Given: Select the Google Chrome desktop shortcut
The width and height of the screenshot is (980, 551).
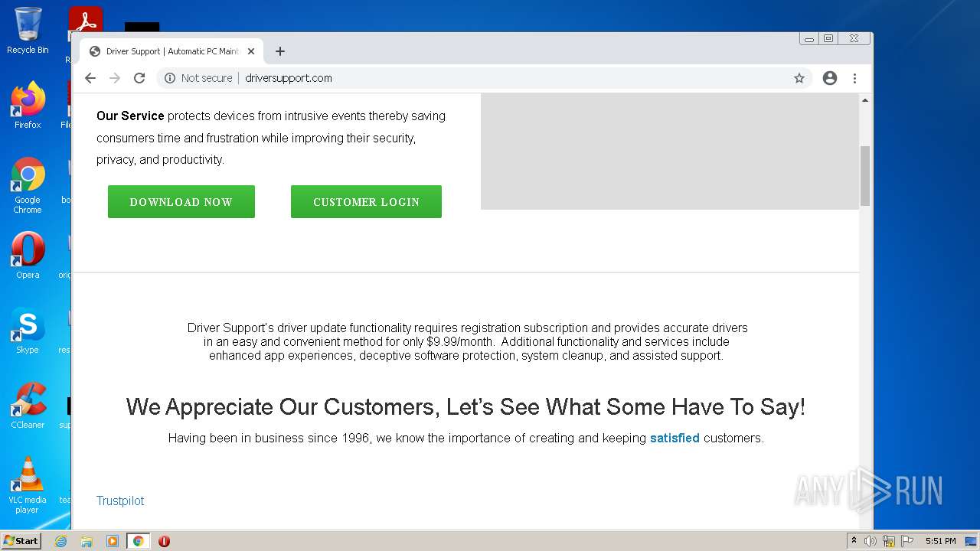Looking at the screenshot, I should pyautogui.click(x=28, y=186).
